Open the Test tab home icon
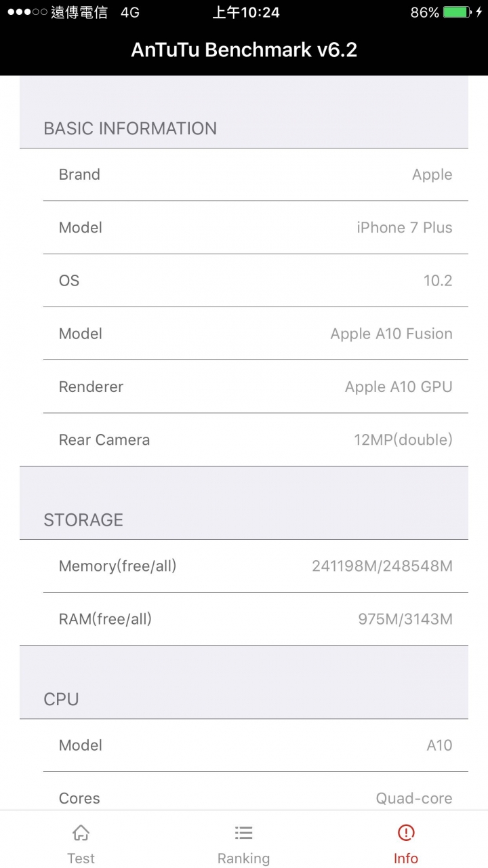 click(81, 832)
